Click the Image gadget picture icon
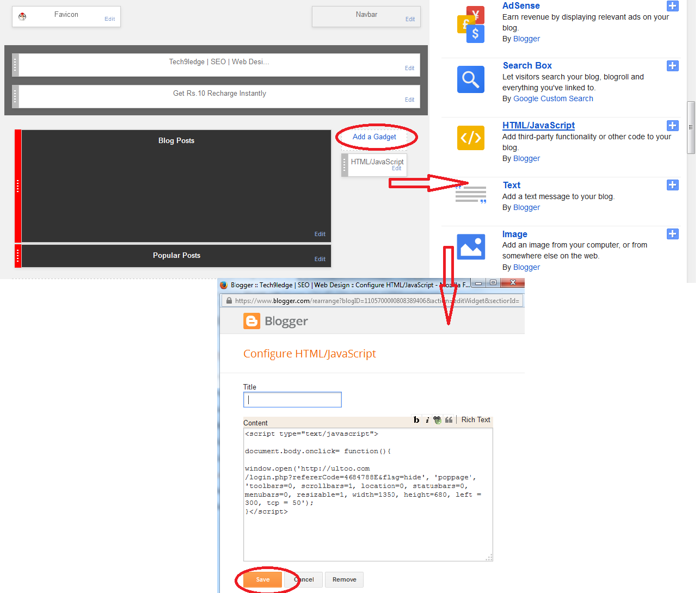 [470, 246]
